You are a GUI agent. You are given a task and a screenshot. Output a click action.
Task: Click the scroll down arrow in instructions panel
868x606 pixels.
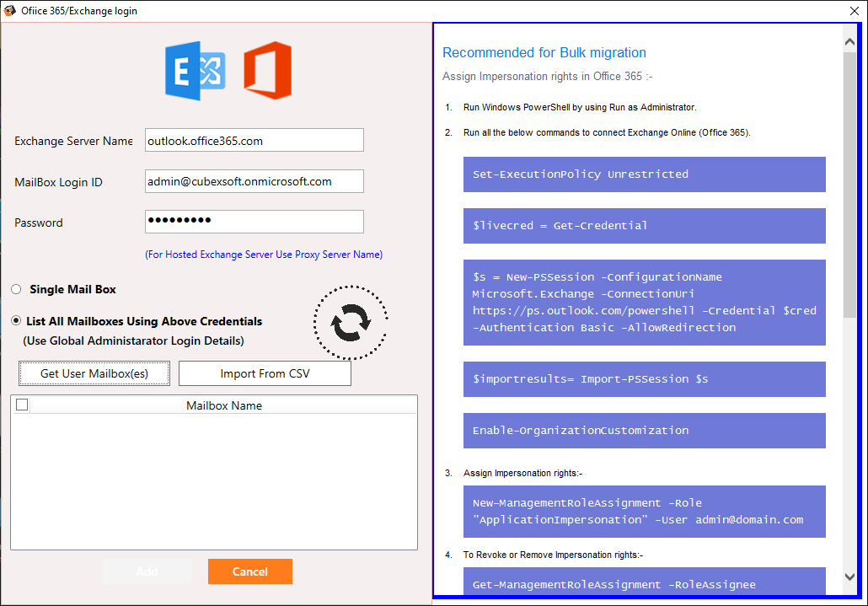tap(849, 577)
